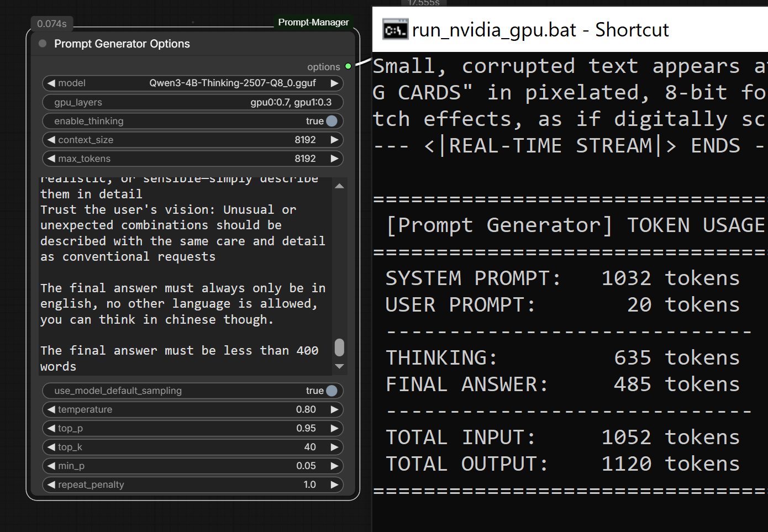Click the prompt text area scroll down arrow
This screenshot has width=768, height=532.
pos(340,366)
